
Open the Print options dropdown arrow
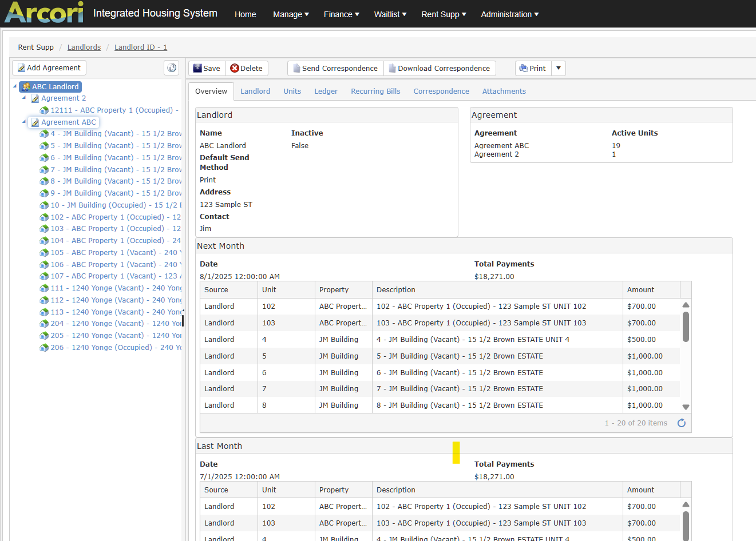coord(559,68)
